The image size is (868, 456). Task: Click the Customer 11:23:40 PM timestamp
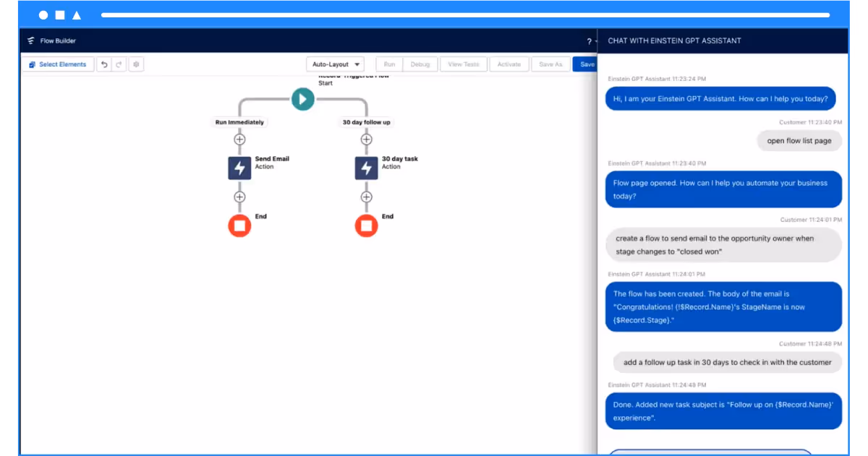(810, 122)
